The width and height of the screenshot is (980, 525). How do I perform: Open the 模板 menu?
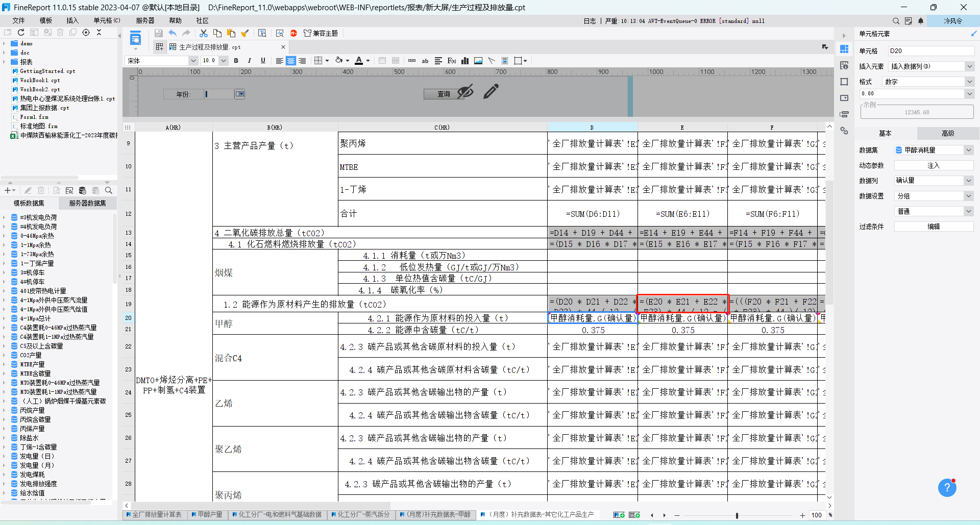pyautogui.click(x=45, y=21)
